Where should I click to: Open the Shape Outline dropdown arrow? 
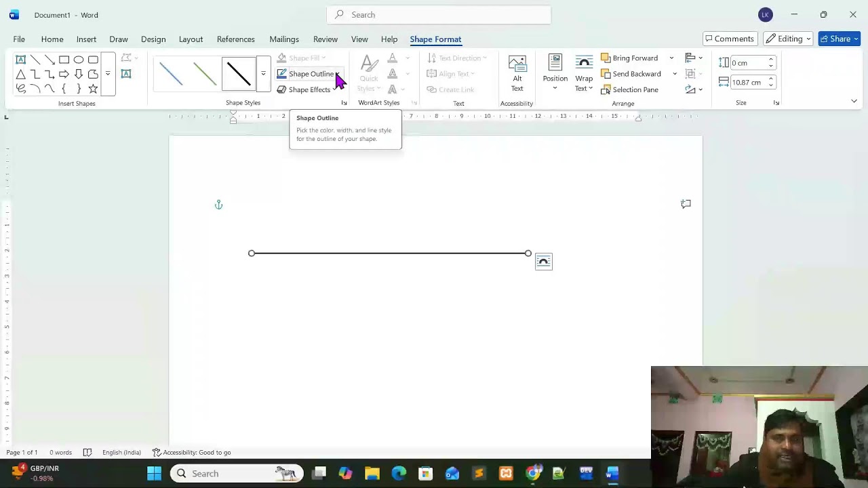pyautogui.click(x=337, y=74)
